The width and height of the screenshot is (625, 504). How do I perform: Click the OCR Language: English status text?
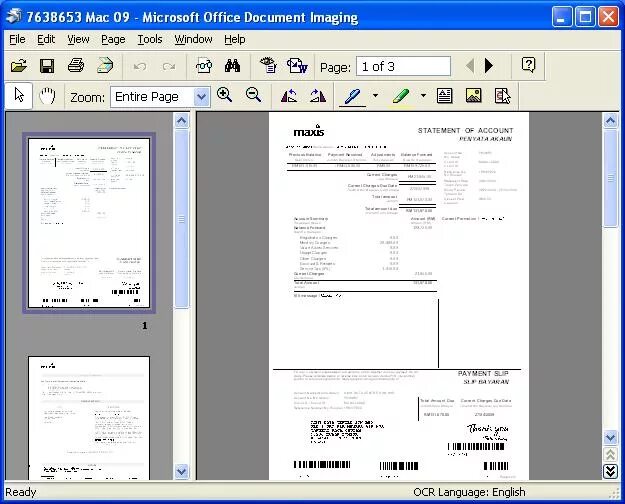click(469, 492)
